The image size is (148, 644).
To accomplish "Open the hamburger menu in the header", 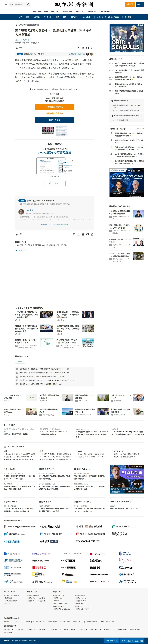I will point(6,4).
